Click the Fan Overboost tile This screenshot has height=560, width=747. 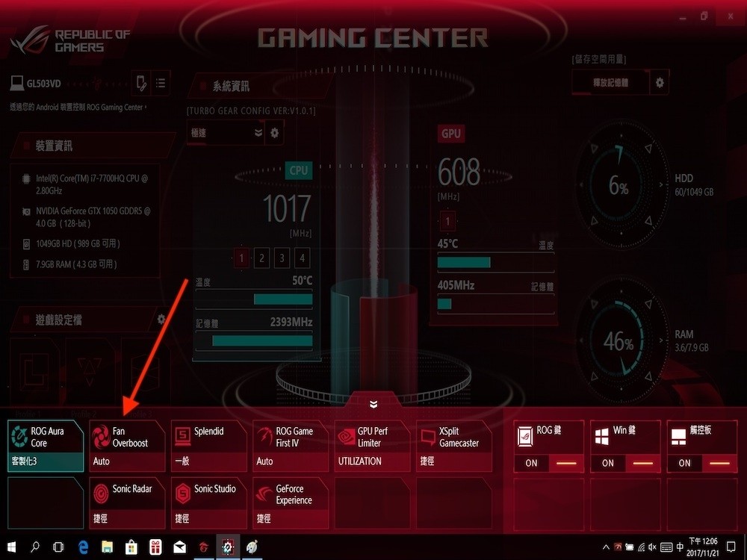click(x=127, y=446)
